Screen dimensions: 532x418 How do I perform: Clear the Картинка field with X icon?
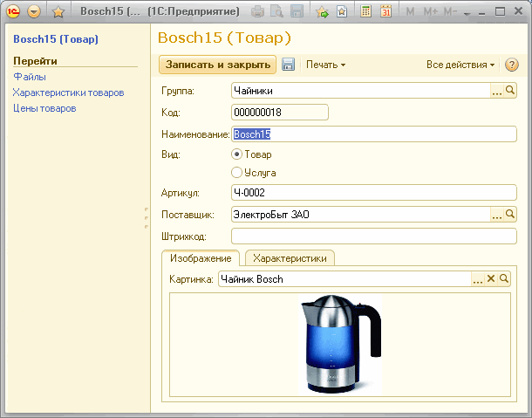(x=491, y=278)
